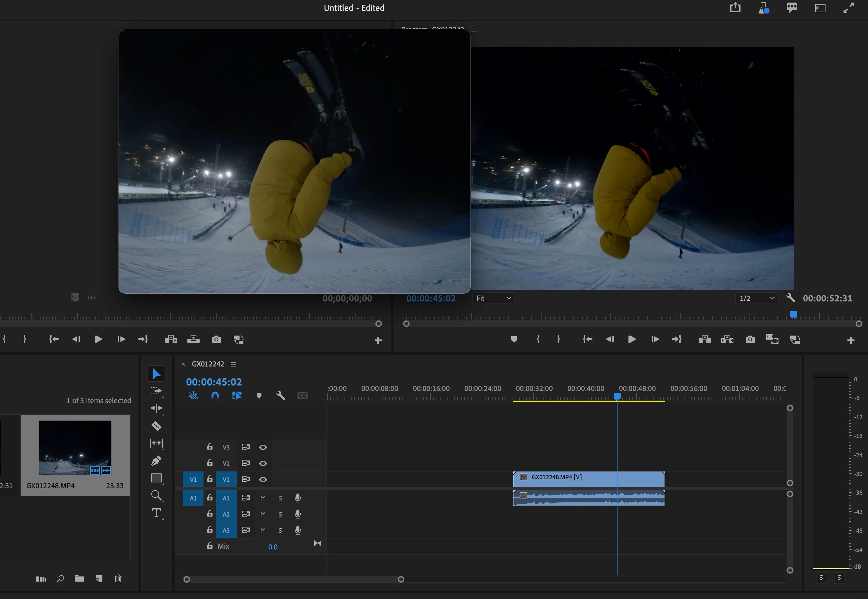Select the Type tool
The height and width of the screenshot is (599, 868).
coord(156,513)
